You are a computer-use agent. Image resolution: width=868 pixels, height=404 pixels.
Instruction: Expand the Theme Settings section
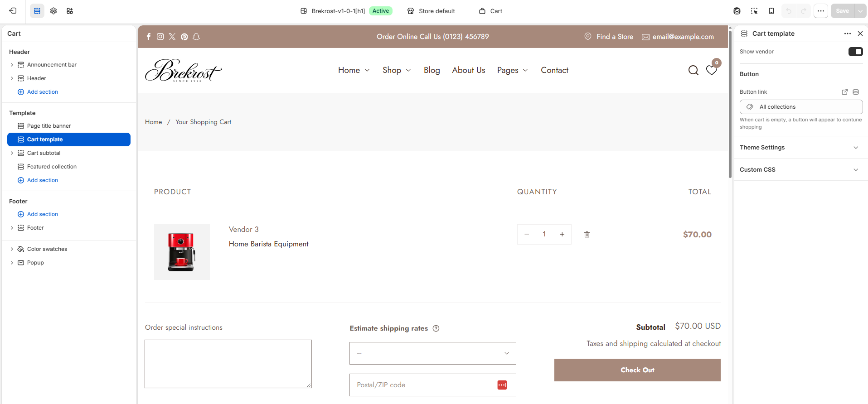801,147
